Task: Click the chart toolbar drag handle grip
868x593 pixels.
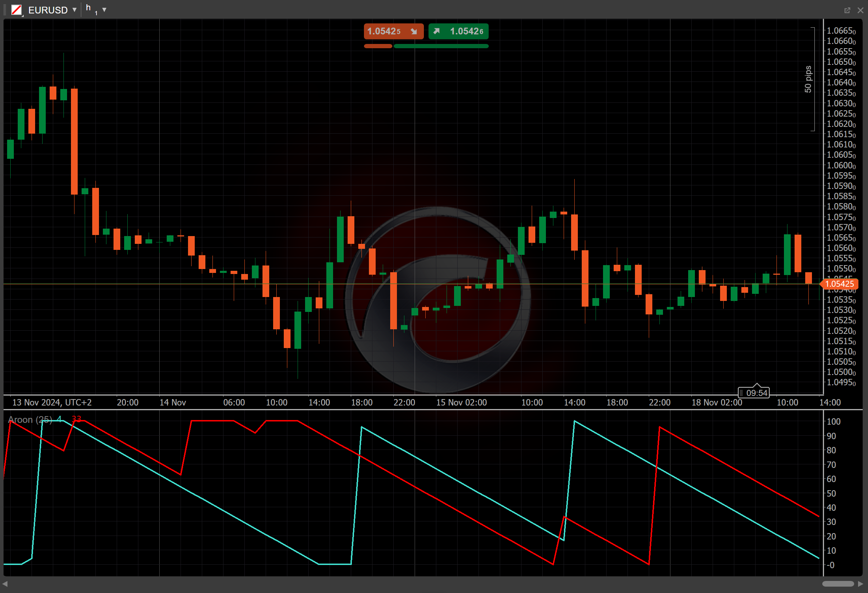Action: coord(5,10)
